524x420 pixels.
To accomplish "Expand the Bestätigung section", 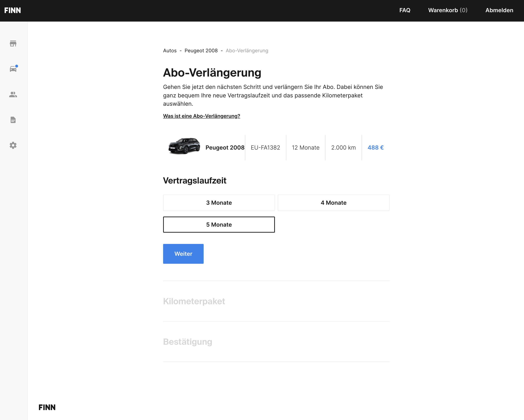I will click(188, 342).
